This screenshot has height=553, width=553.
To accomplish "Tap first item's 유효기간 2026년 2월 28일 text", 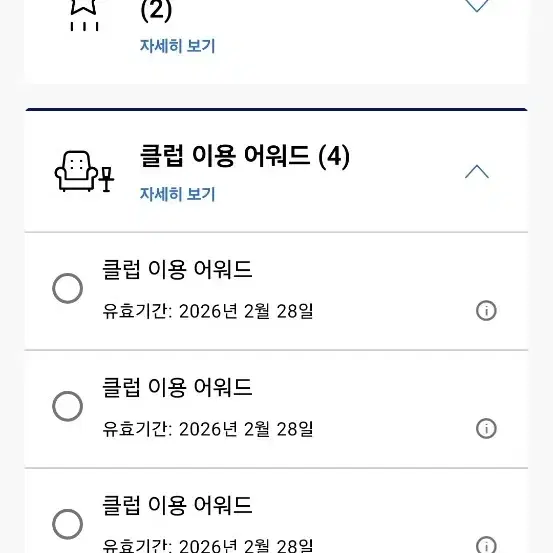I will [208, 311].
